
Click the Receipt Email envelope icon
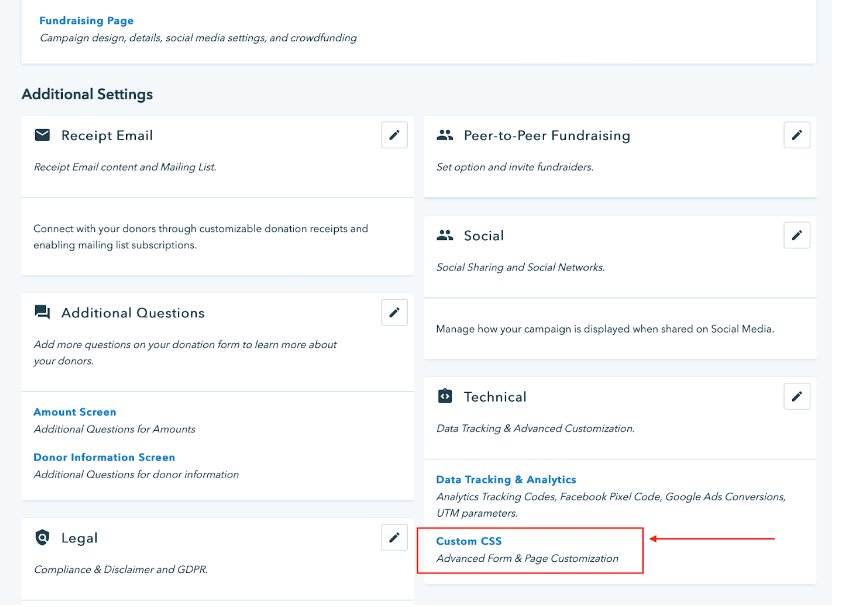tap(42, 135)
